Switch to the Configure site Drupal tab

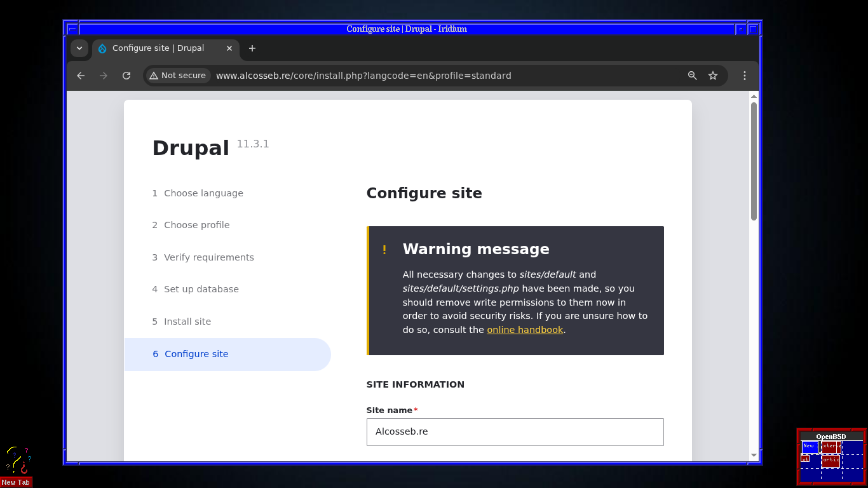coord(158,48)
